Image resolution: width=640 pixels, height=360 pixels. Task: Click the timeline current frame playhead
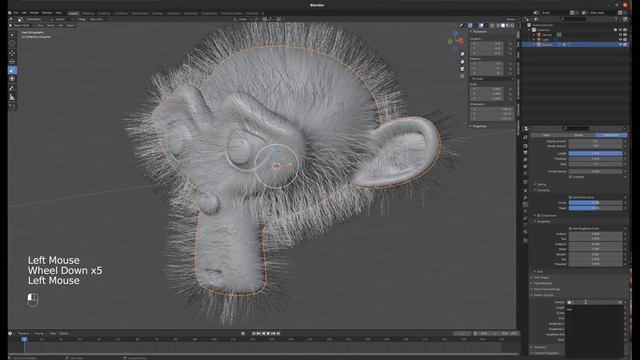click(x=24, y=339)
